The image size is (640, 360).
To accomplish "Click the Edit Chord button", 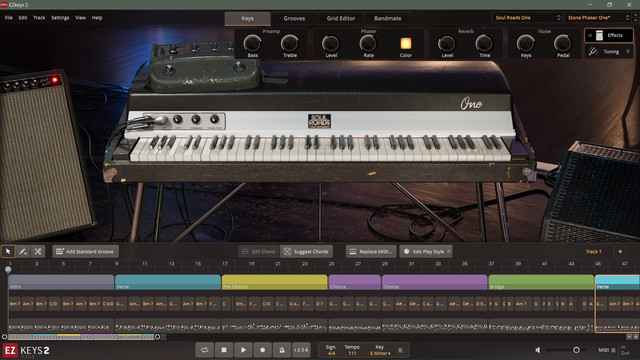I will click(259, 251).
